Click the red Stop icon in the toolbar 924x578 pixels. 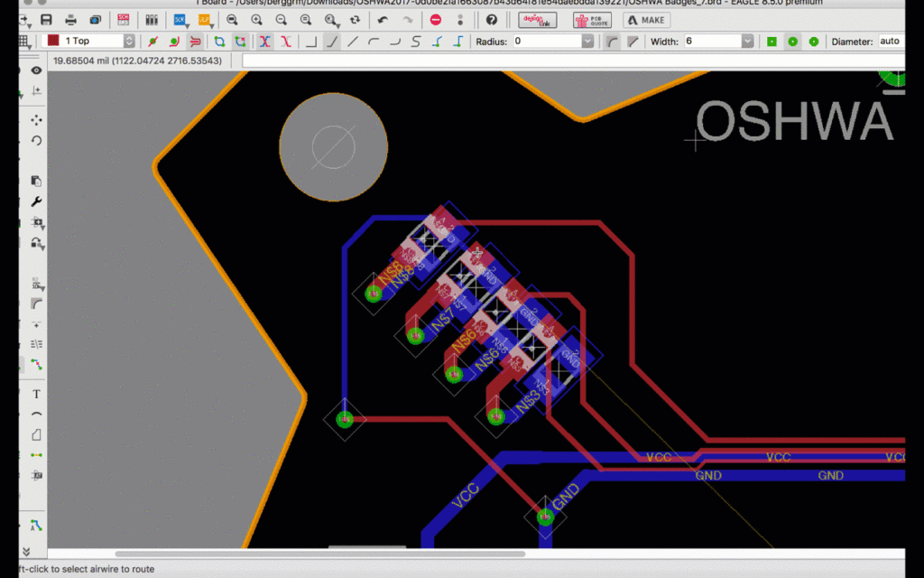436,19
